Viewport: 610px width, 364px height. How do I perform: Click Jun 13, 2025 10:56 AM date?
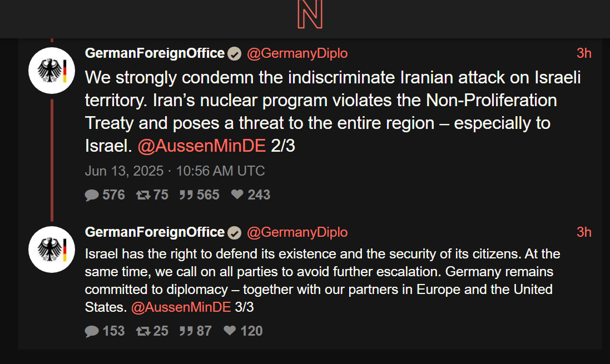click(x=175, y=171)
